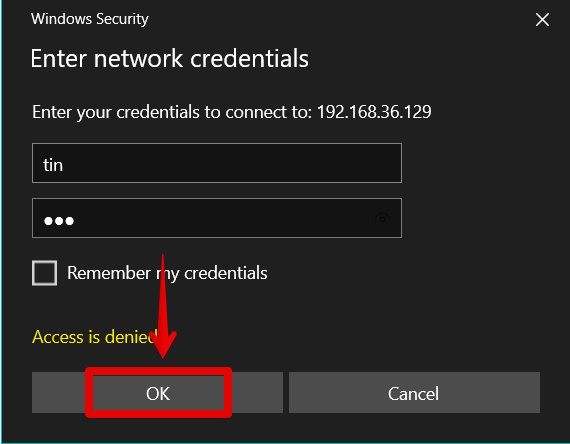Click the OK button left of red outline

click(x=59, y=393)
